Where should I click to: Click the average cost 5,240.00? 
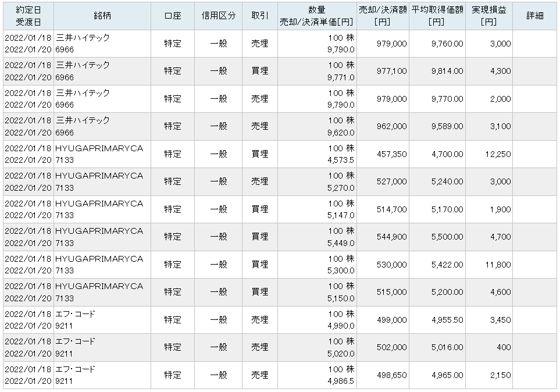[447, 181]
